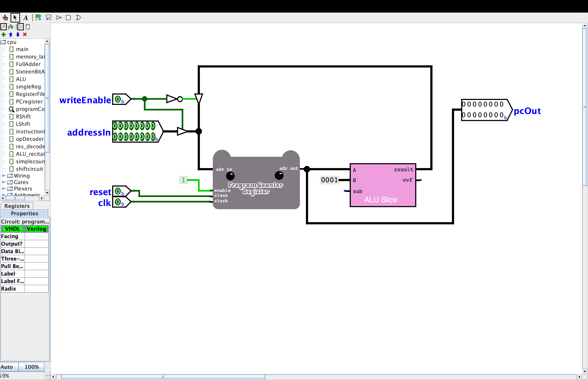Click the 100% zoom button
Screen dimensions: 588x380
pyautogui.click(x=32, y=367)
